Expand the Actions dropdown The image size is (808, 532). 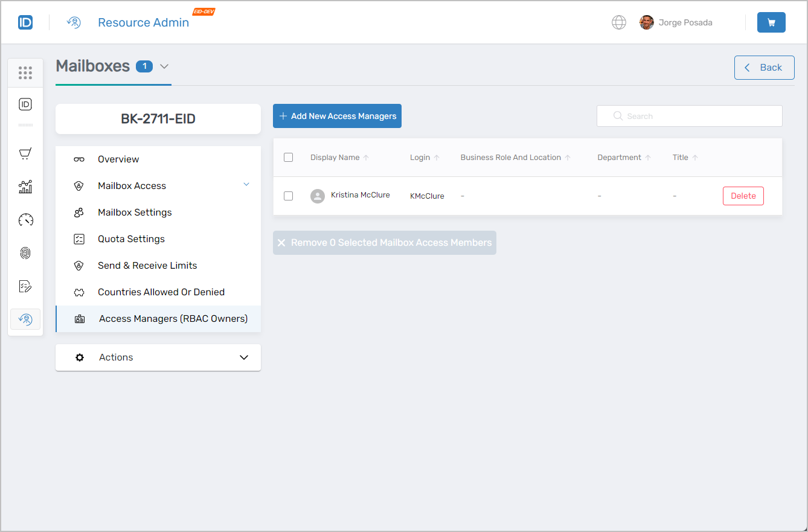244,357
